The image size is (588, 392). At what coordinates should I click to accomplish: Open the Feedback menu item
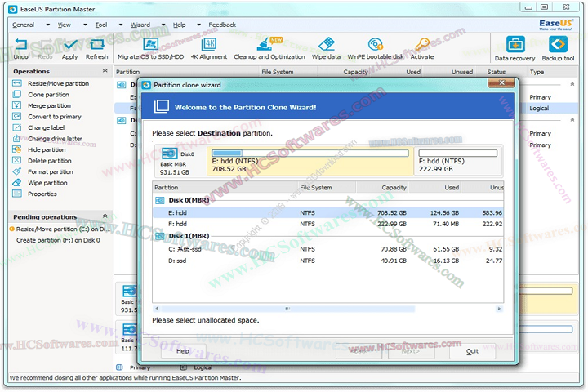click(222, 24)
